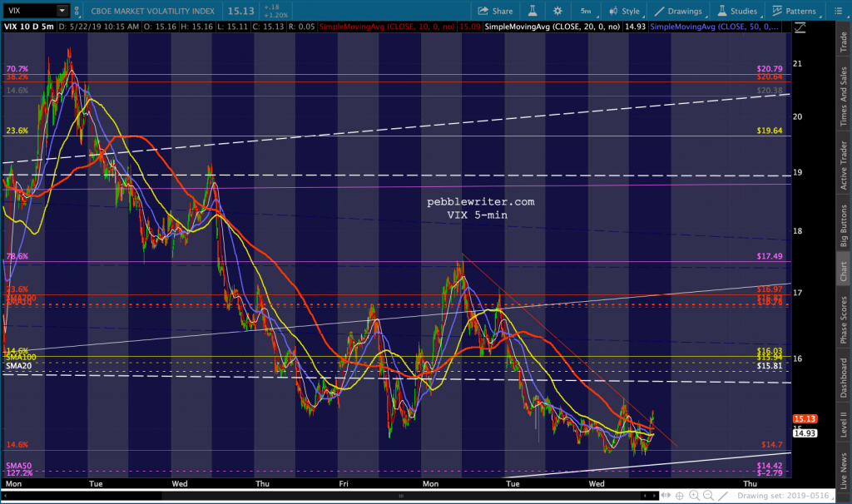Click the 78.6% Fibonacci label
Image resolution: width=852 pixels, height=504 pixels.
pyautogui.click(x=17, y=256)
